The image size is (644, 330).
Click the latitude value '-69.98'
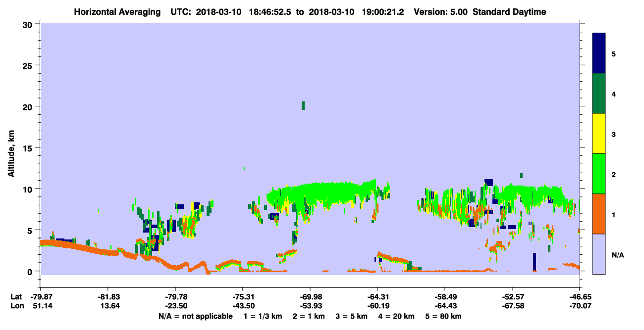point(310,297)
